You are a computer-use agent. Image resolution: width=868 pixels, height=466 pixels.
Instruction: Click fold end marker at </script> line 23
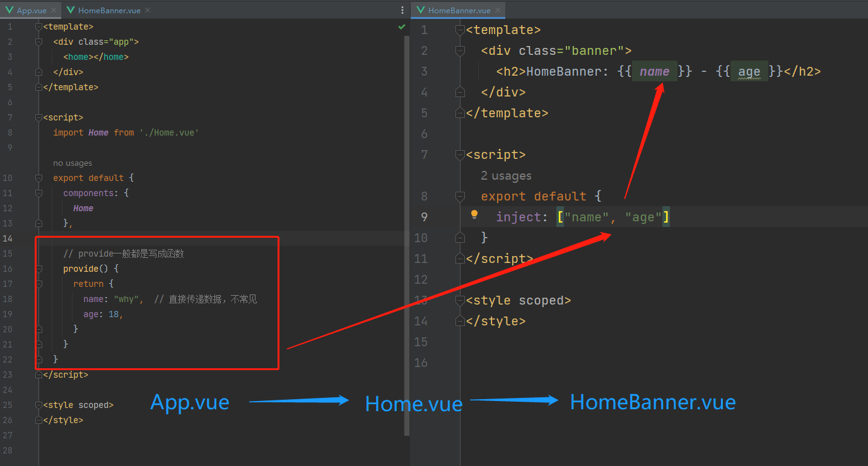pyautogui.click(x=39, y=375)
